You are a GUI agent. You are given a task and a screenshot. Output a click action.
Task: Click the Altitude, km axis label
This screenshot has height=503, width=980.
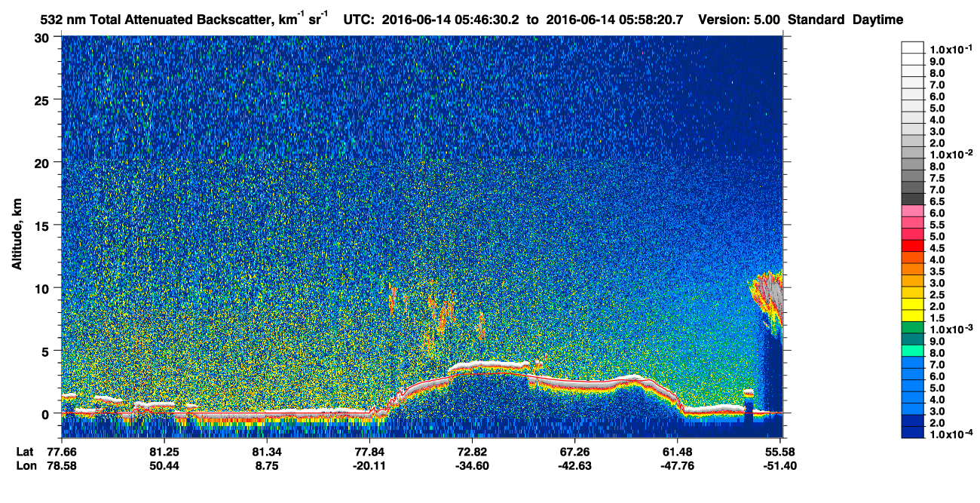click(x=17, y=236)
